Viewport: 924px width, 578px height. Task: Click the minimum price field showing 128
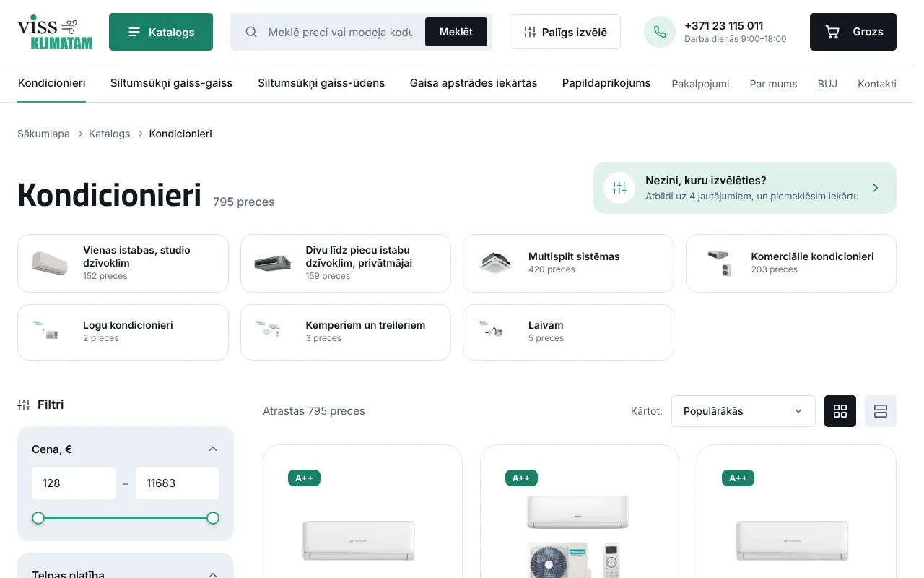[x=74, y=483]
